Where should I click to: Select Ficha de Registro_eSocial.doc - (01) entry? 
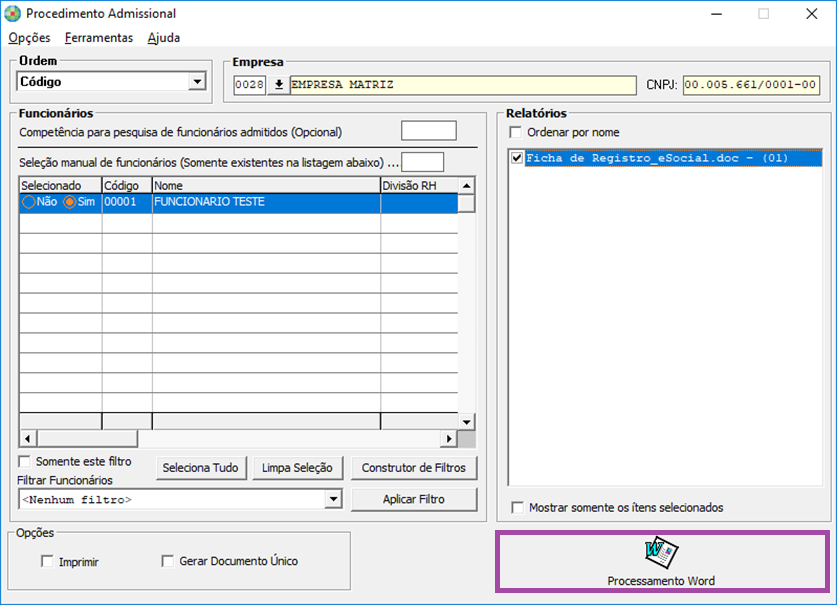pyautogui.click(x=673, y=158)
